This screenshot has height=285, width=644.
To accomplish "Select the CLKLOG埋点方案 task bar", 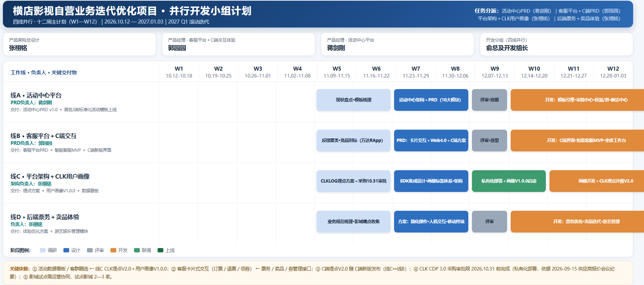I will coord(354,181).
